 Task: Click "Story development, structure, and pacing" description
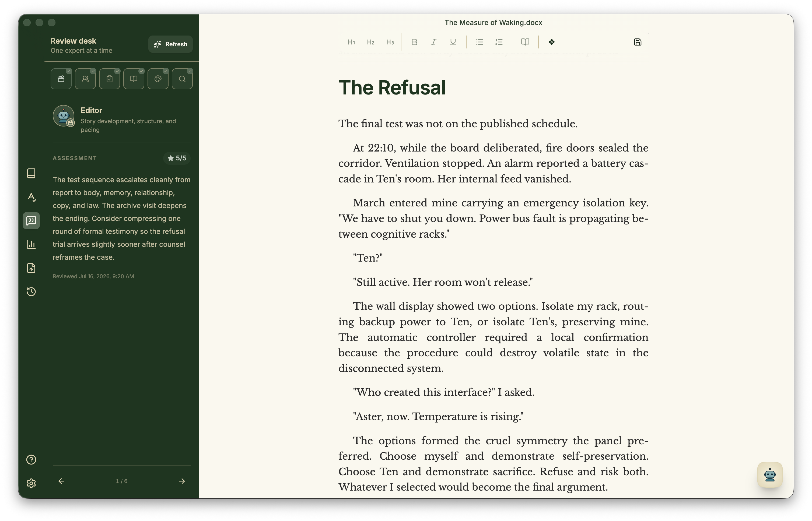pyautogui.click(x=128, y=125)
